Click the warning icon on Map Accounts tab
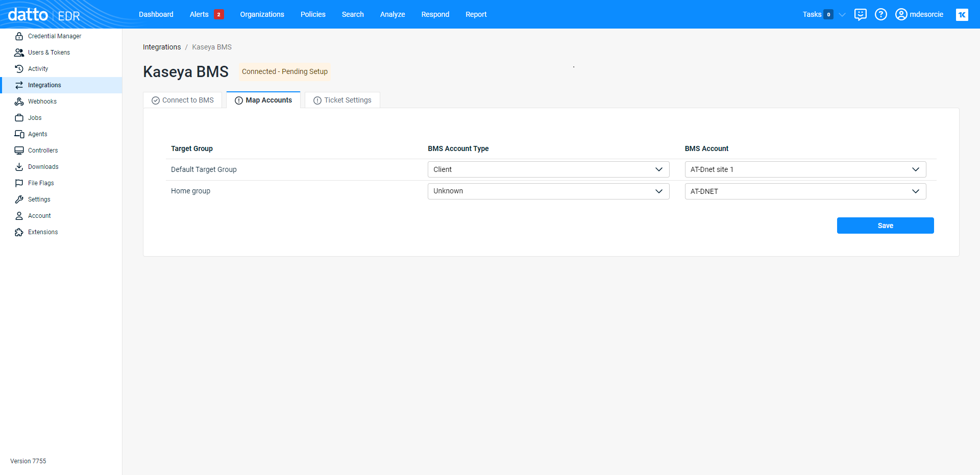Screen dimensions: 980x475 pos(238,101)
